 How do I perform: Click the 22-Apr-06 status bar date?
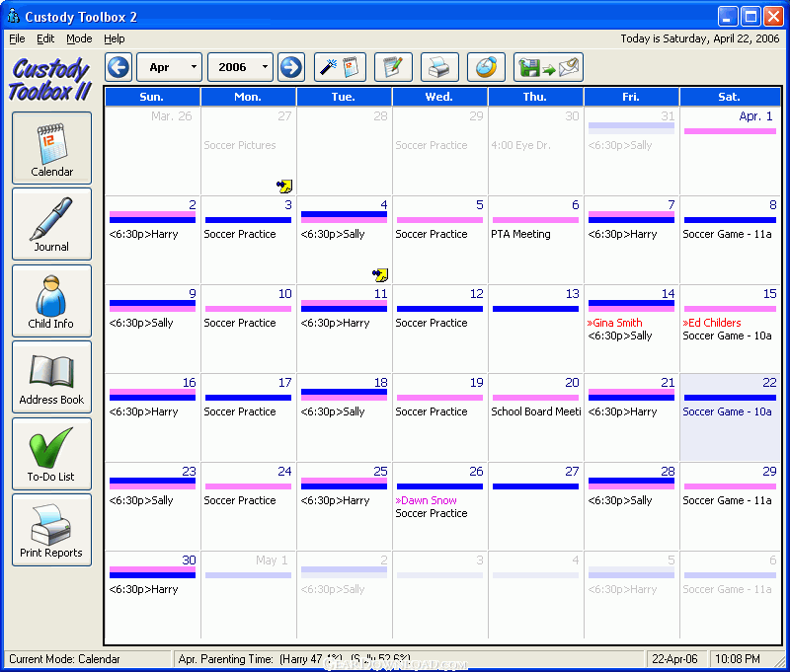click(x=674, y=659)
